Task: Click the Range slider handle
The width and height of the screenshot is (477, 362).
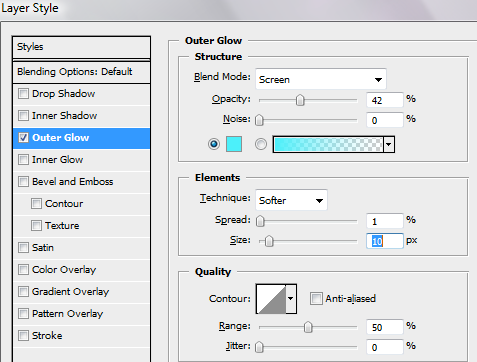Action: pyautogui.click(x=308, y=327)
